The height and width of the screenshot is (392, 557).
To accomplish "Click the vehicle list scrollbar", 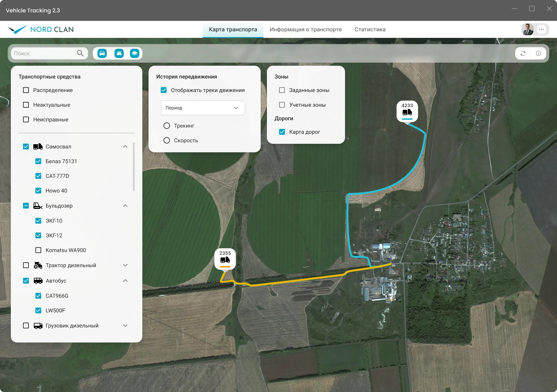I will [x=134, y=167].
